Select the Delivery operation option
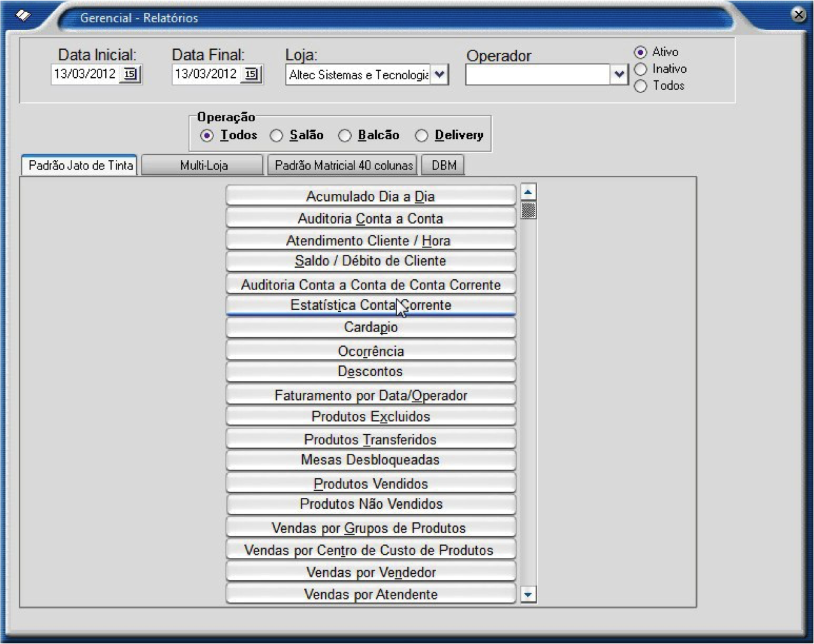This screenshot has height=644, width=814. coord(421,135)
